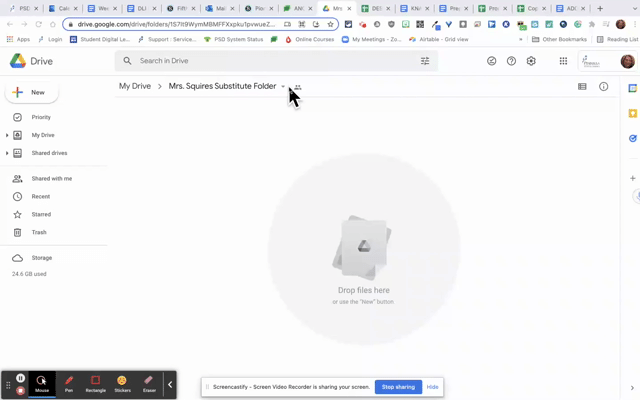
Task: Click the search magnifier icon
Action: tap(127, 61)
